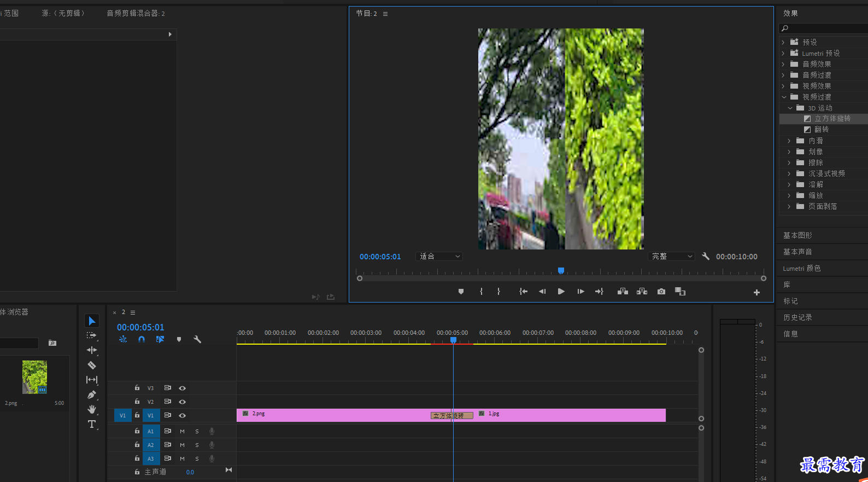Viewport: 868px width, 482px height.
Task: Click the timeline ruler playhead
Action: 453,340
